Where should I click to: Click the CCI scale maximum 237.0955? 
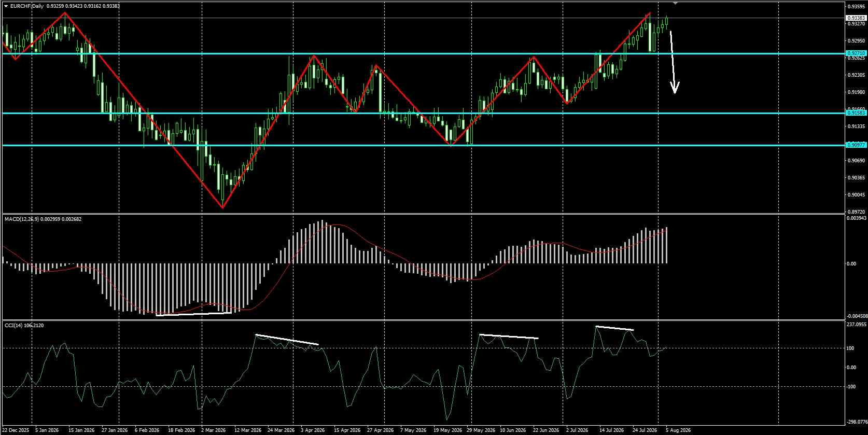pos(856,325)
